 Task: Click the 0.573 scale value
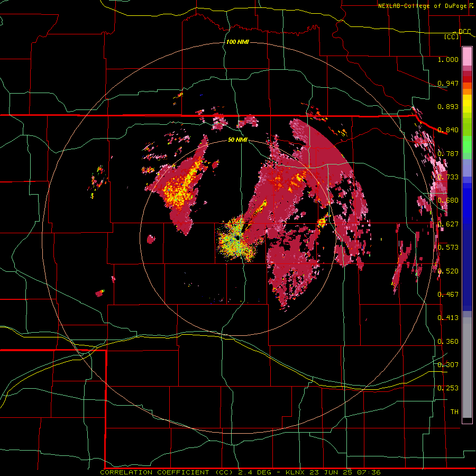(x=448, y=248)
